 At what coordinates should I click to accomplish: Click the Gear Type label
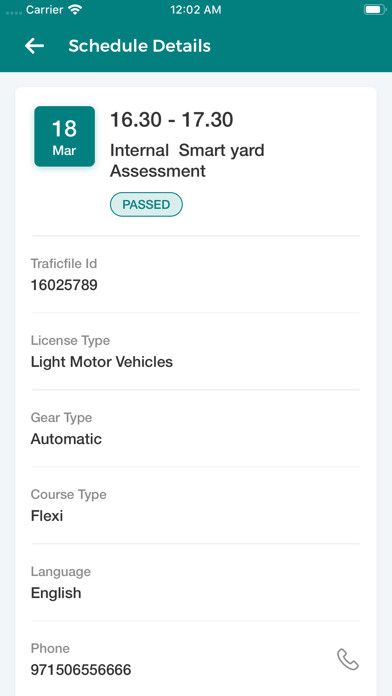tap(61, 418)
